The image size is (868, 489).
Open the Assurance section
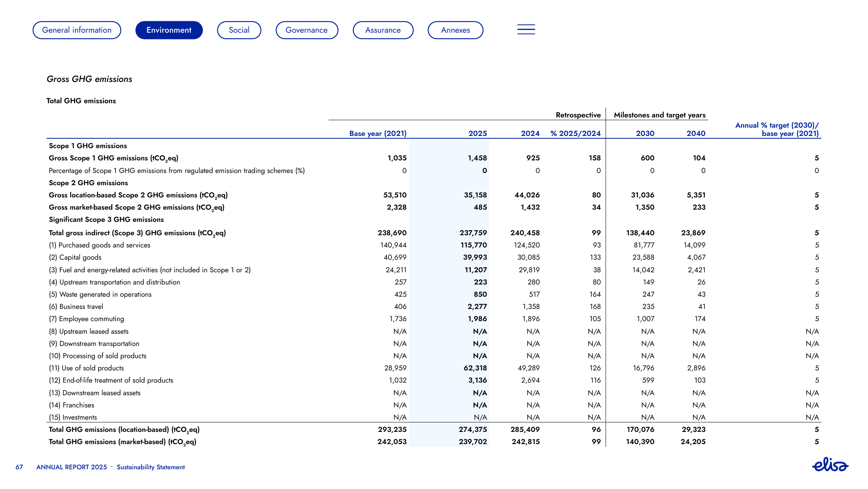click(x=383, y=30)
